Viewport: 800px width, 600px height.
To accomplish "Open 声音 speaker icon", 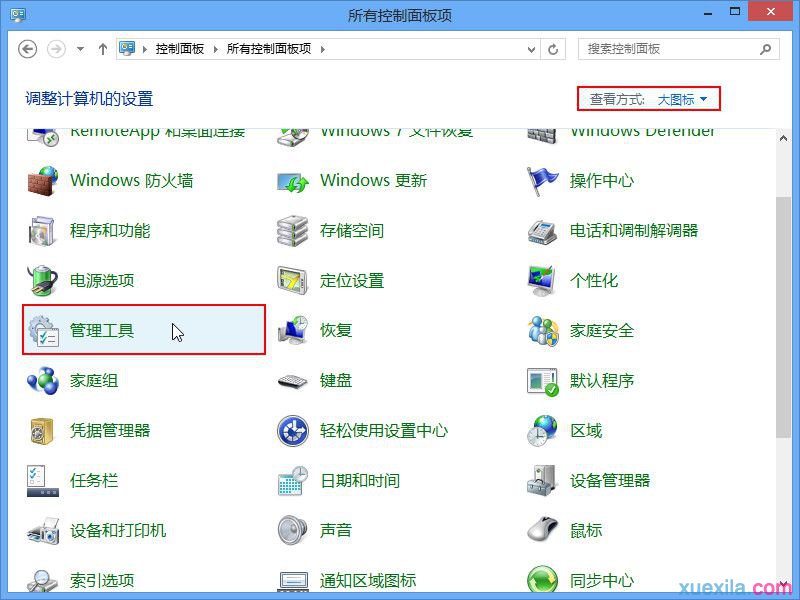I will (292, 531).
